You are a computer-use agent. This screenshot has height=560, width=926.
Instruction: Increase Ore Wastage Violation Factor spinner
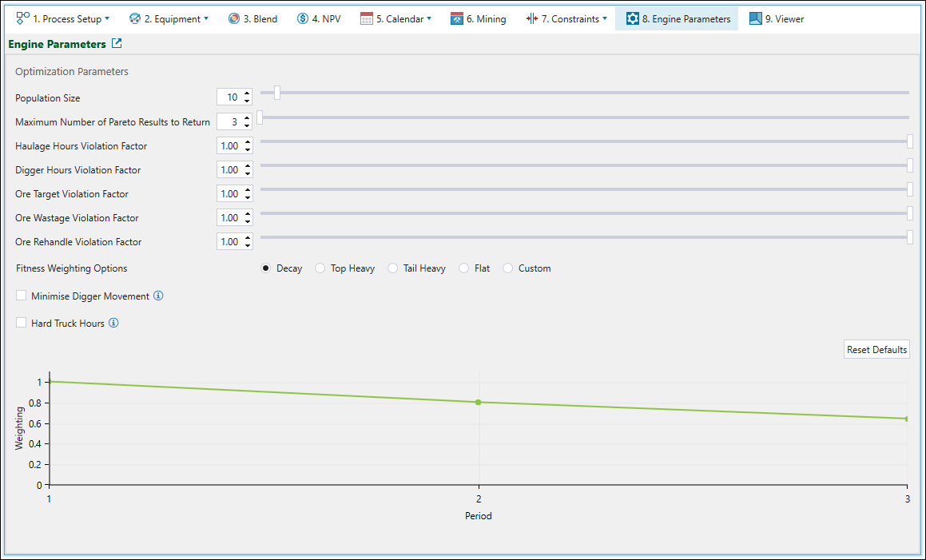[x=248, y=213]
